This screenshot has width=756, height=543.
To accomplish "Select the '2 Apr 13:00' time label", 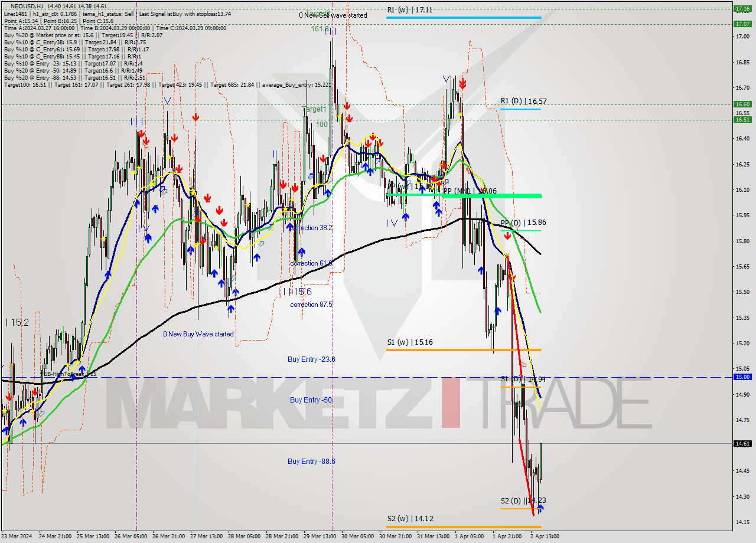I will 545,537.
